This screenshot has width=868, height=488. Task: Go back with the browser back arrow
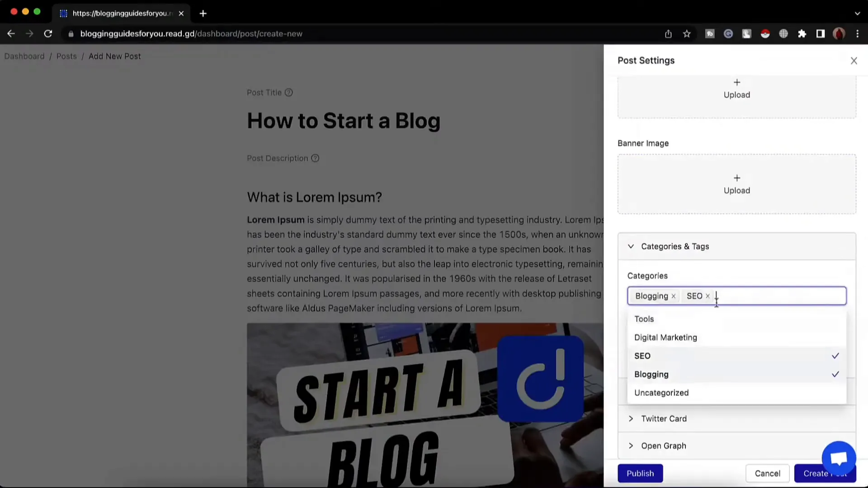[11, 34]
